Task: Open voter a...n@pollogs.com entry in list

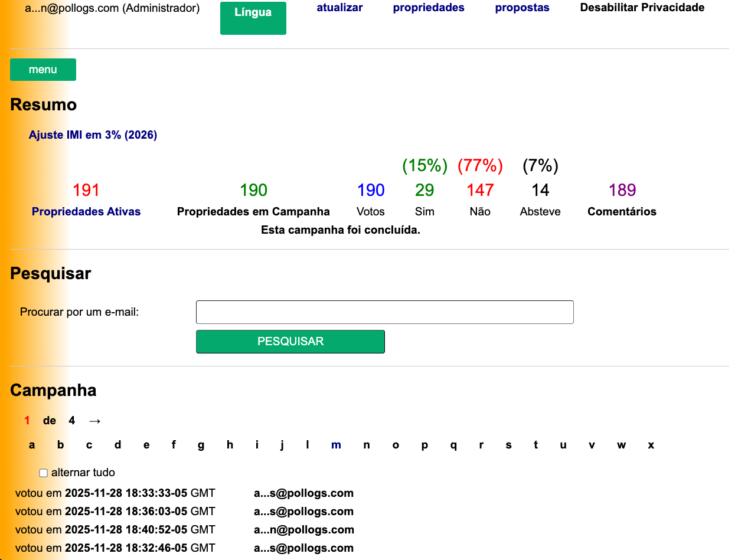Action: click(303, 530)
